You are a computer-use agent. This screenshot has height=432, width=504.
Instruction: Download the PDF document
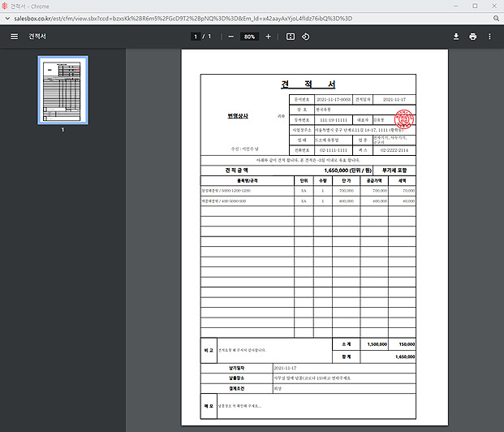point(456,37)
